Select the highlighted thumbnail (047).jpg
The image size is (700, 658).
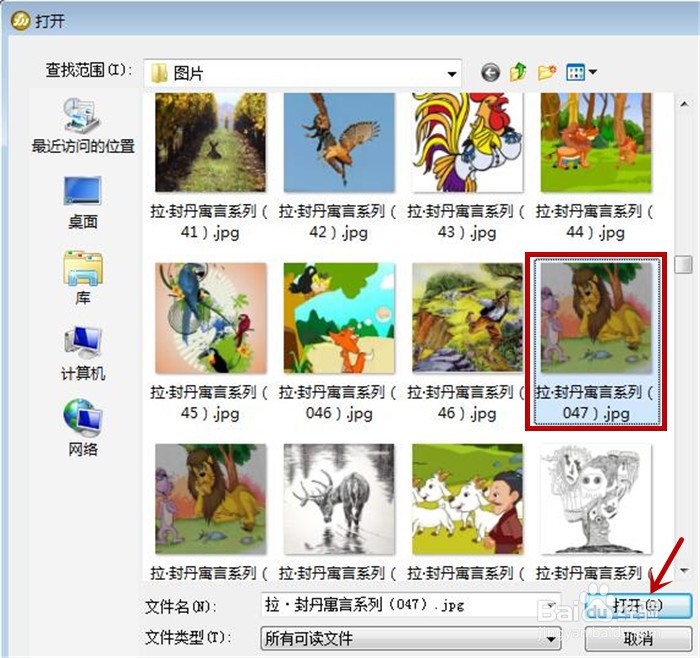pyautogui.click(x=596, y=317)
